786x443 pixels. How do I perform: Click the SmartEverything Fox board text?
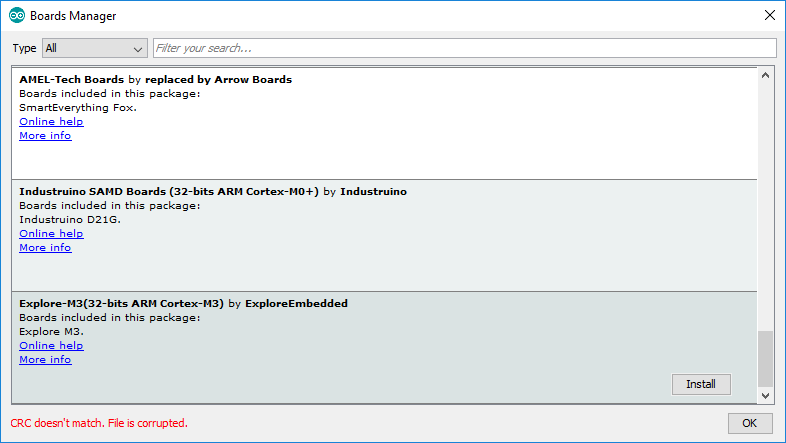78,107
